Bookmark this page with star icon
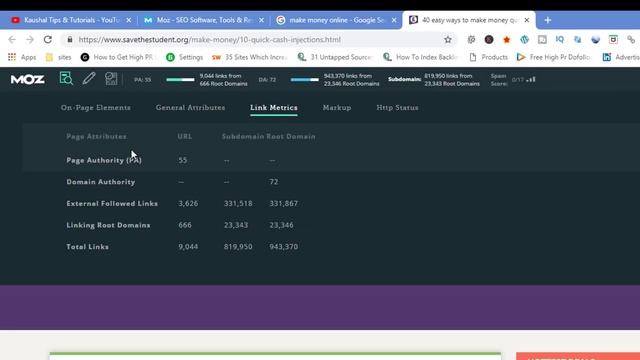 point(448,40)
